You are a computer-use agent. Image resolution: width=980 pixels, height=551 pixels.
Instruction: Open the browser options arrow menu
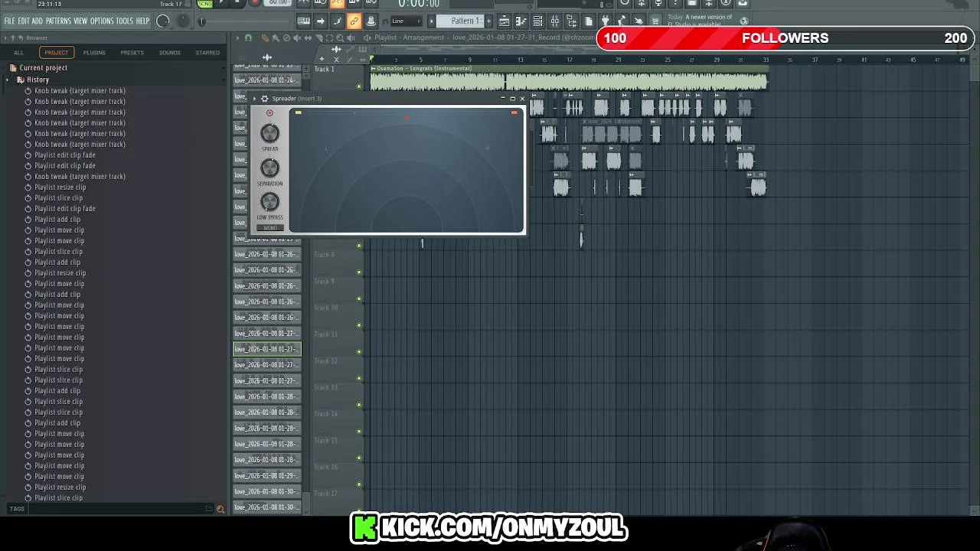tap(6, 37)
